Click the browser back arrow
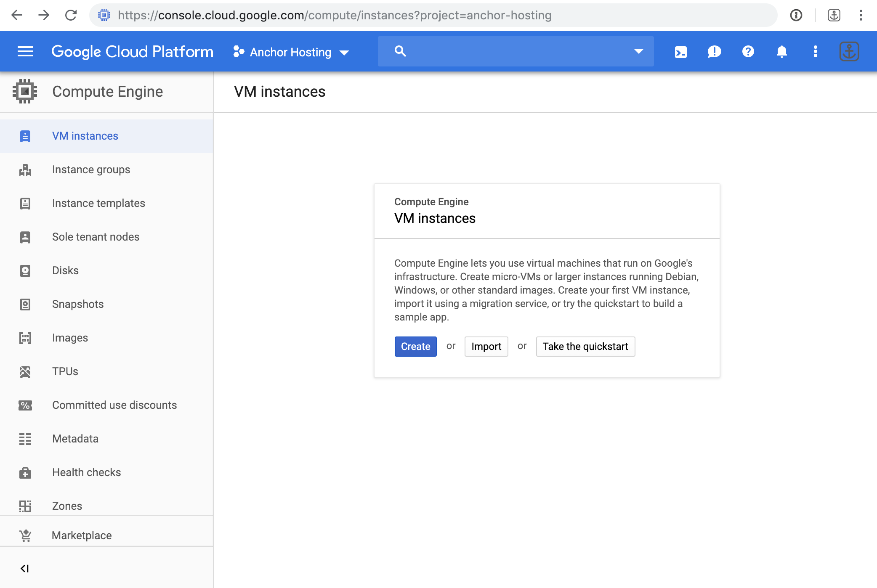 (17, 16)
